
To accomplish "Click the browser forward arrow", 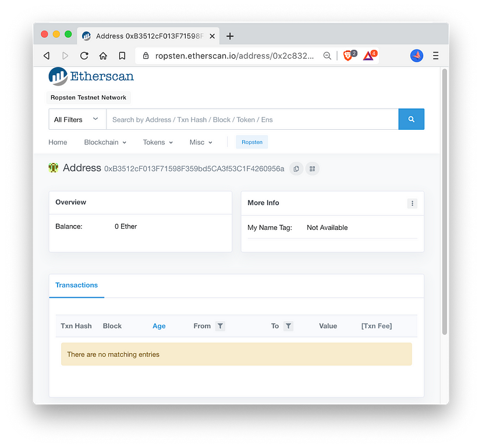I will (x=65, y=56).
